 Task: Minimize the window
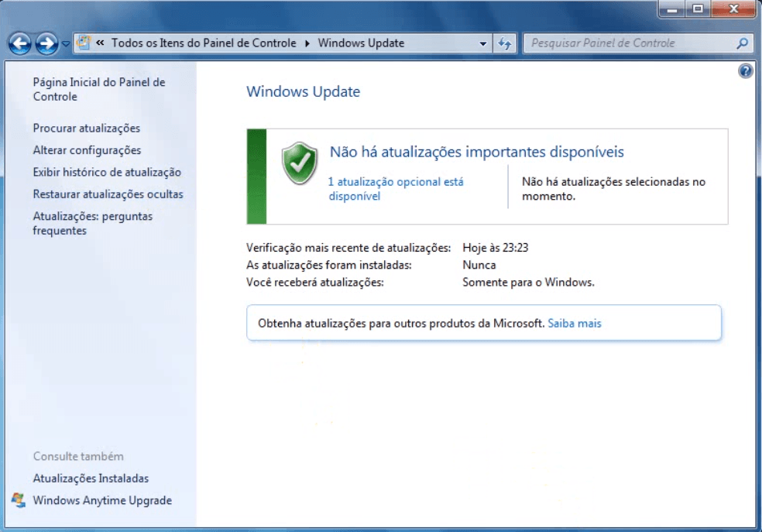click(672, 9)
